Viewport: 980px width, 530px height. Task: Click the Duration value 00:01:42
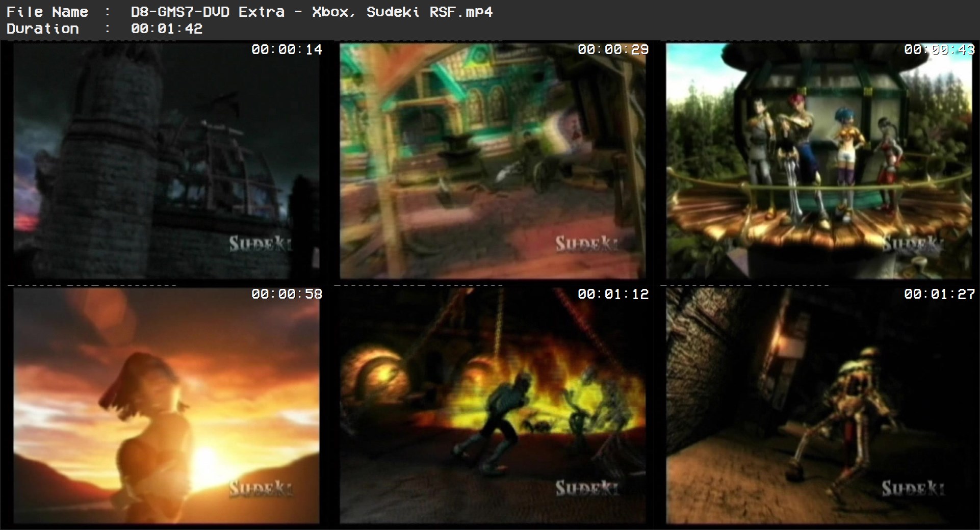(167, 29)
